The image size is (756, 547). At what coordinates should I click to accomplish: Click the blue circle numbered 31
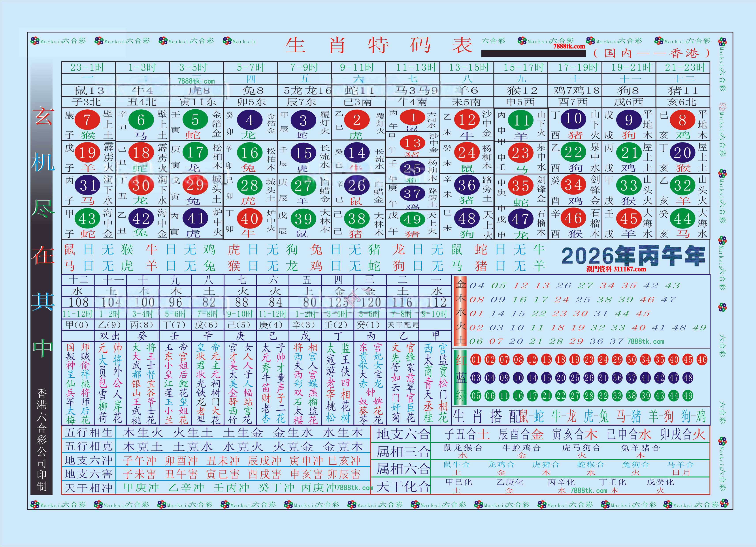click(x=87, y=185)
